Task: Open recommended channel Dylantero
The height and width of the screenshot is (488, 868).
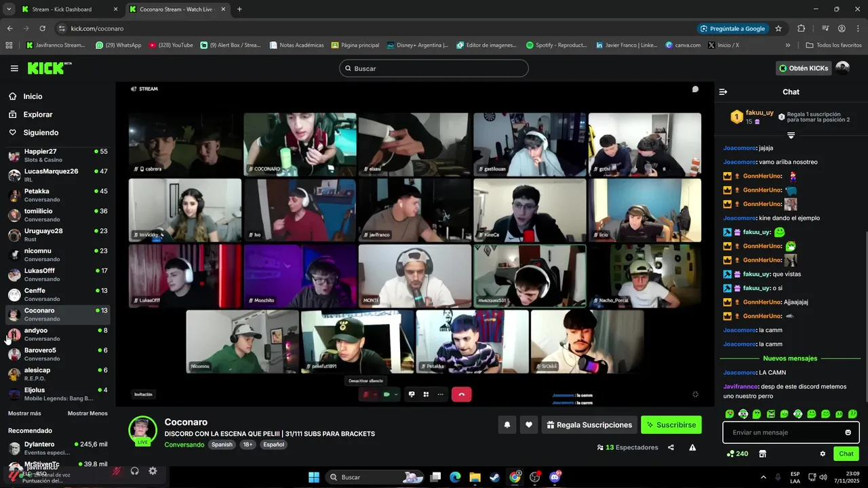Action: 58,448
